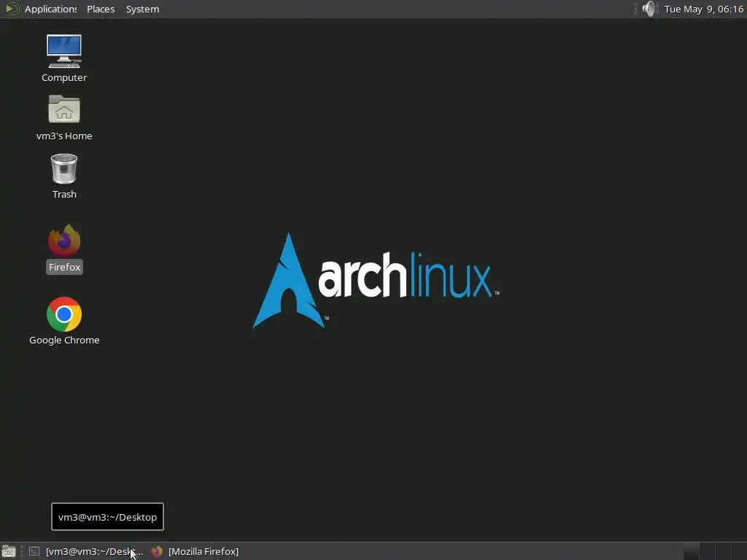Click the volume speaker icon
The image size is (747, 560).
pos(648,9)
